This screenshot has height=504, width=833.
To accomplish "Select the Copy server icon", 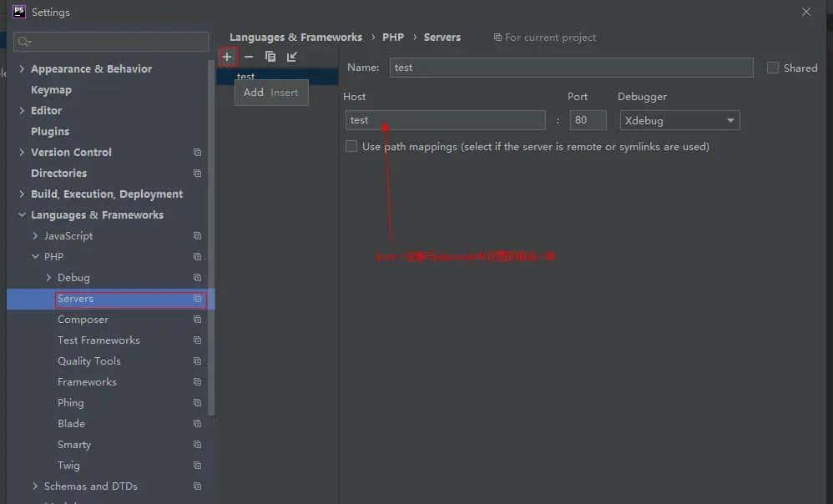I will click(270, 56).
